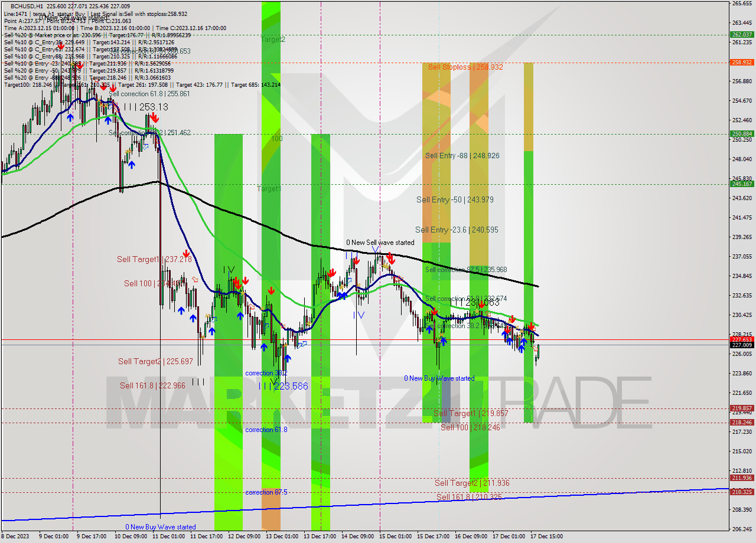The image size is (756, 543).
Task: Select the '17 Dec 15:00' time axis label
Action: click(x=546, y=537)
